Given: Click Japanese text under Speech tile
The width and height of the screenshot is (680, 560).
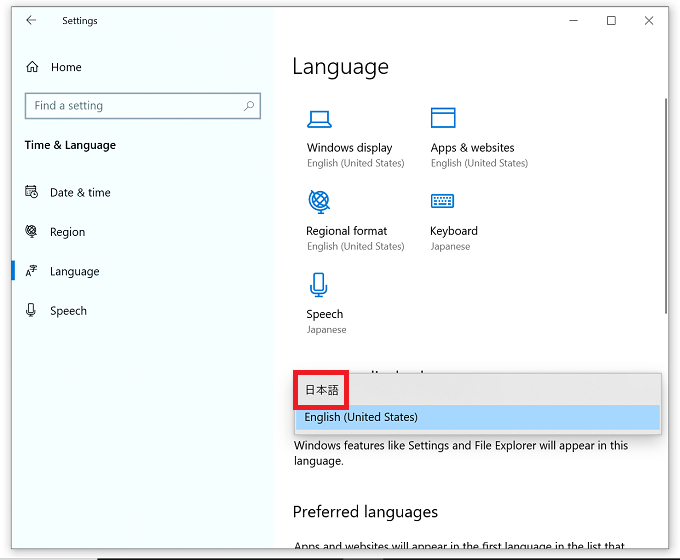Looking at the screenshot, I should (326, 330).
